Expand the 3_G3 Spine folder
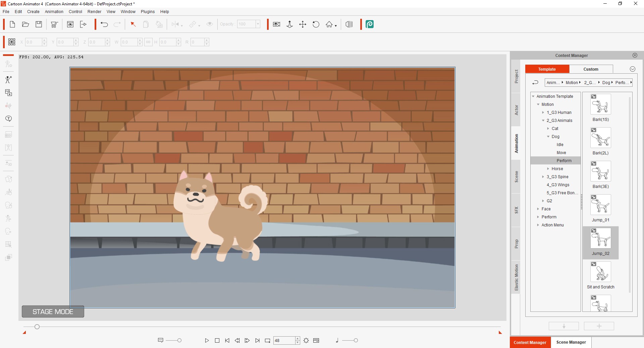The width and height of the screenshot is (644, 348). coord(543,177)
